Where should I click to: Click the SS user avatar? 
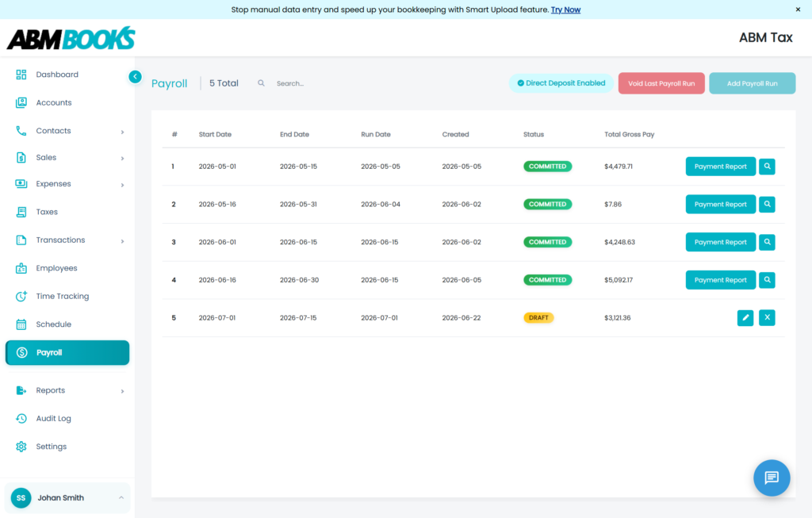pyautogui.click(x=21, y=498)
